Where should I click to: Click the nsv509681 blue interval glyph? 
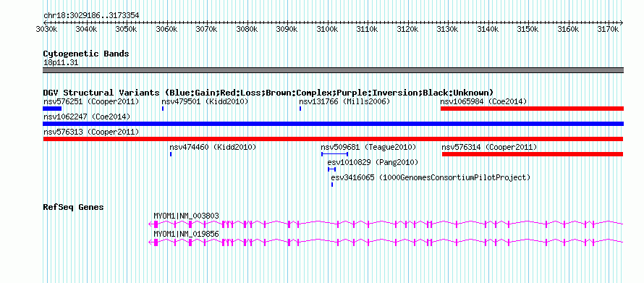pos(335,154)
